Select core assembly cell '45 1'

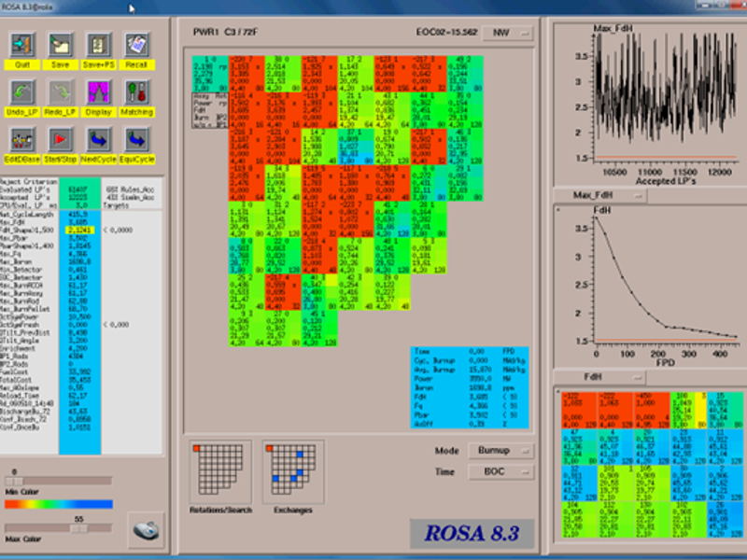click(319, 329)
